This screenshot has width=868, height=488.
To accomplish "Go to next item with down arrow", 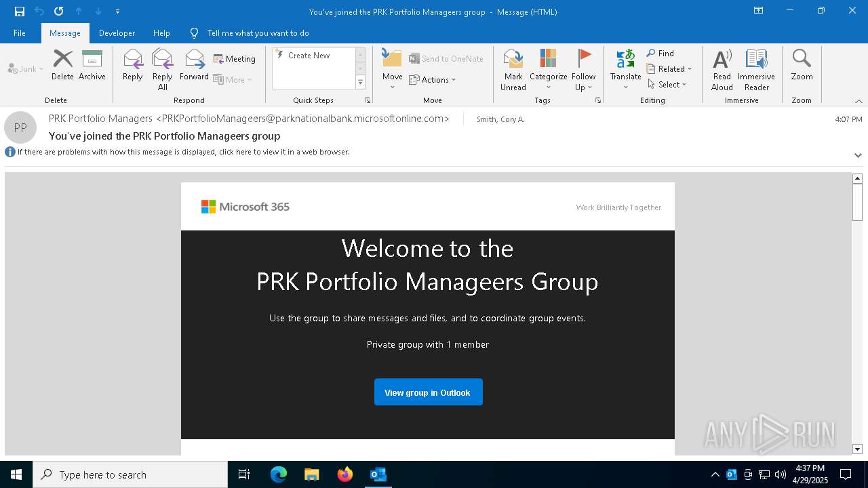I will tap(98, 12).
